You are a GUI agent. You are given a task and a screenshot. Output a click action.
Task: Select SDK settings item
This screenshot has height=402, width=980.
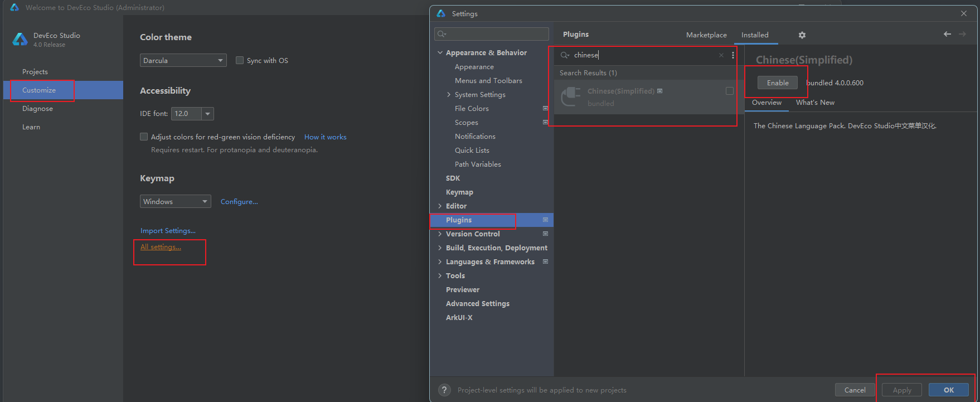pyautogui.click(x=453, y=178)
